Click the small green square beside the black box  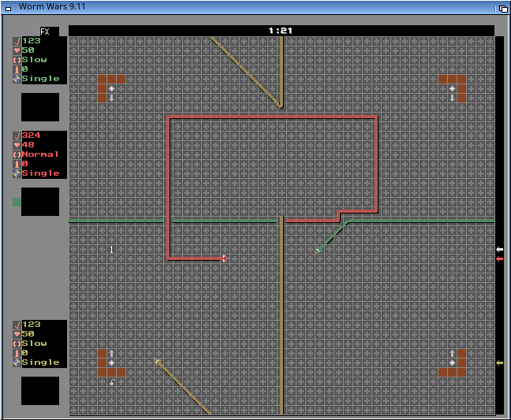17,202
